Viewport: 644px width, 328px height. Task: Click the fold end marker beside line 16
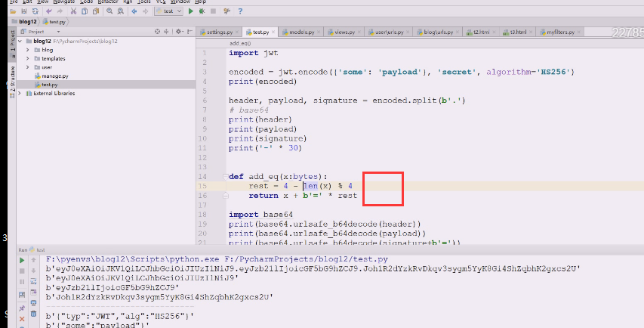(x=225, y=196)
